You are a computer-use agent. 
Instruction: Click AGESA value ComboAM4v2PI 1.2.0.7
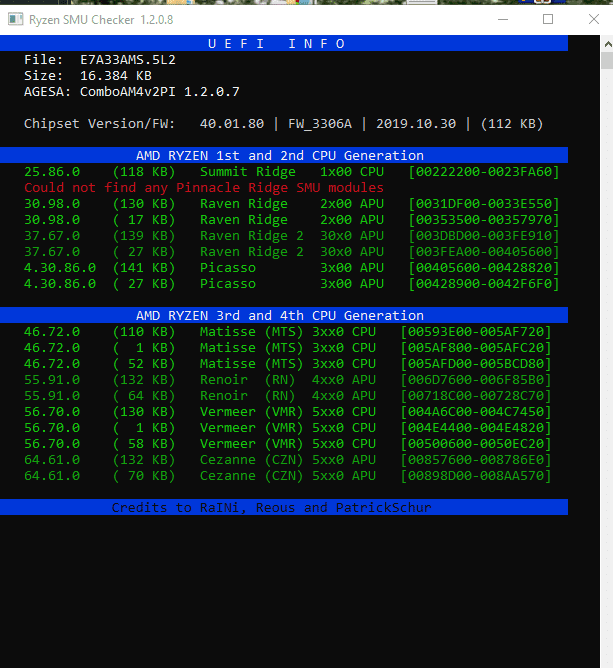pos(160,92)
